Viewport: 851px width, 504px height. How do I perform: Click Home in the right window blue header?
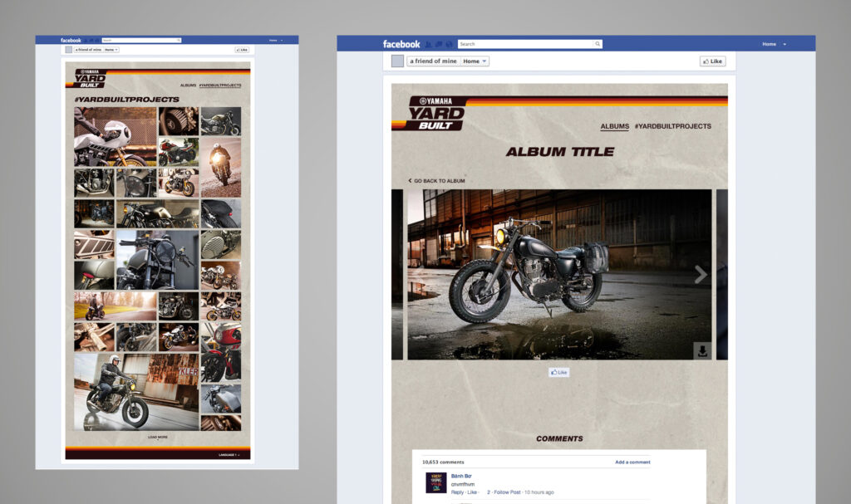[769, 44]
